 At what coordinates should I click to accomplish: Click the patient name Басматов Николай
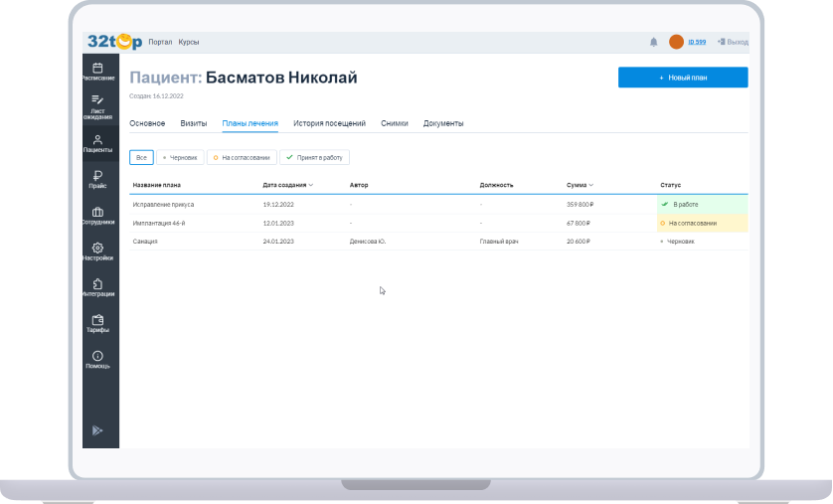point(281,78)
